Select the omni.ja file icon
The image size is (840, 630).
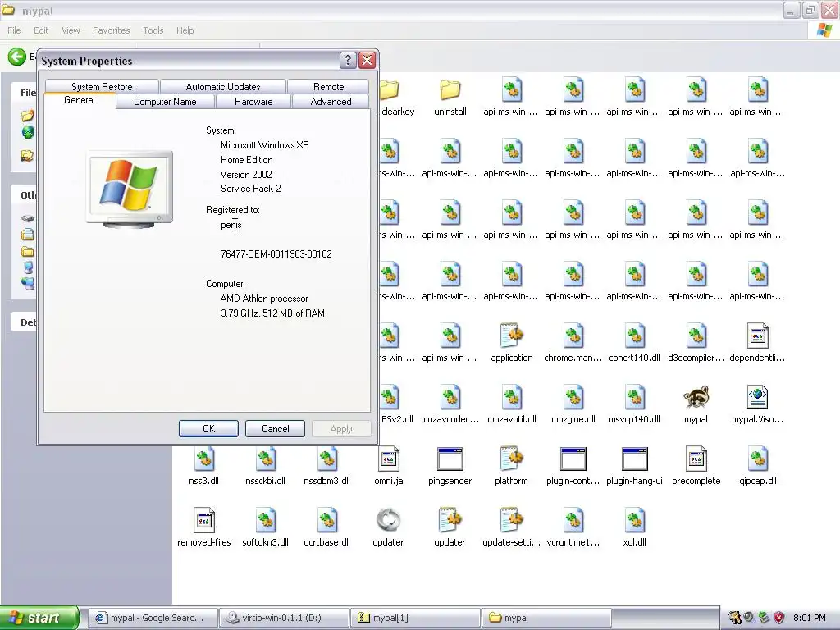(388, 459)
